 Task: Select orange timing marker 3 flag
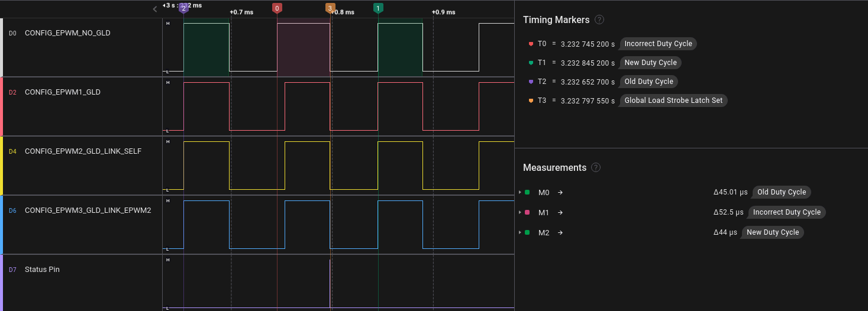click(330, 8)
